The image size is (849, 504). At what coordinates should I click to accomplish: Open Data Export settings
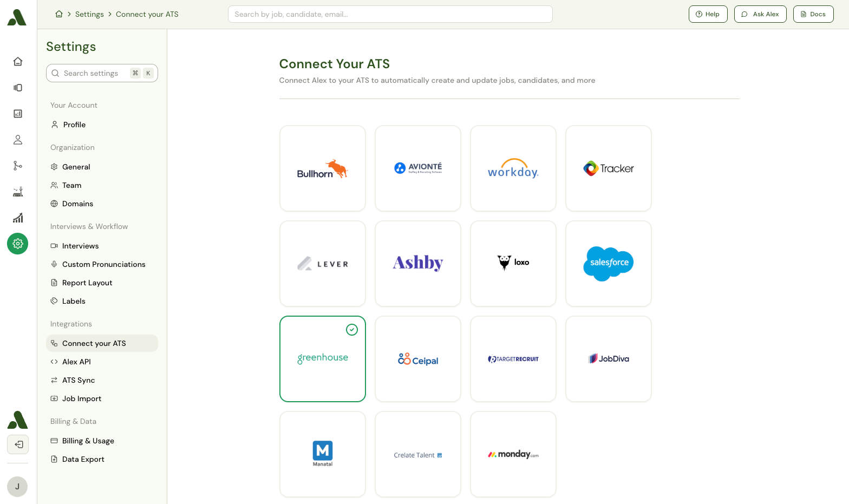(102, 459)
